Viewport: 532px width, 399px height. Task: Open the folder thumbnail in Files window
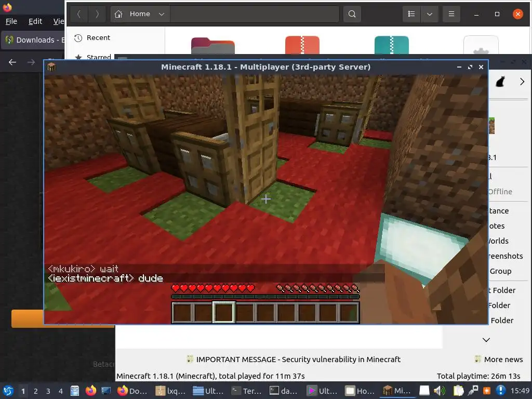tap(212, 46)
